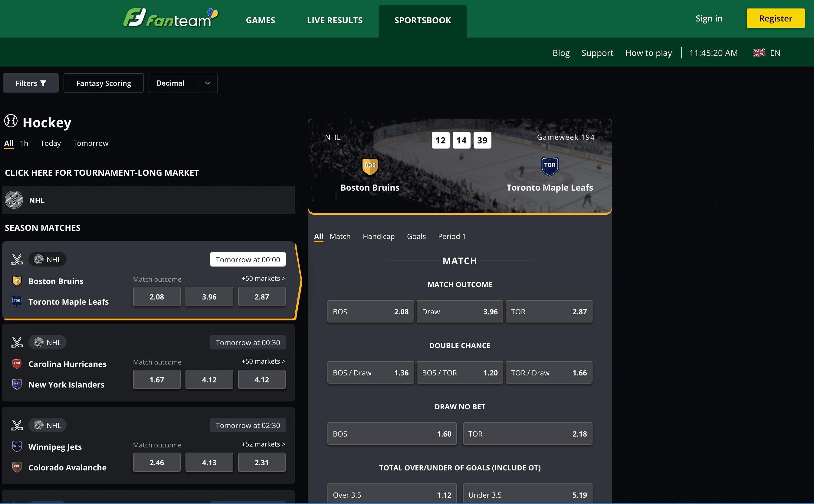Pick 2.31 odds for Colorado Avalanche
814x504 pixels.
coord(262,462)
